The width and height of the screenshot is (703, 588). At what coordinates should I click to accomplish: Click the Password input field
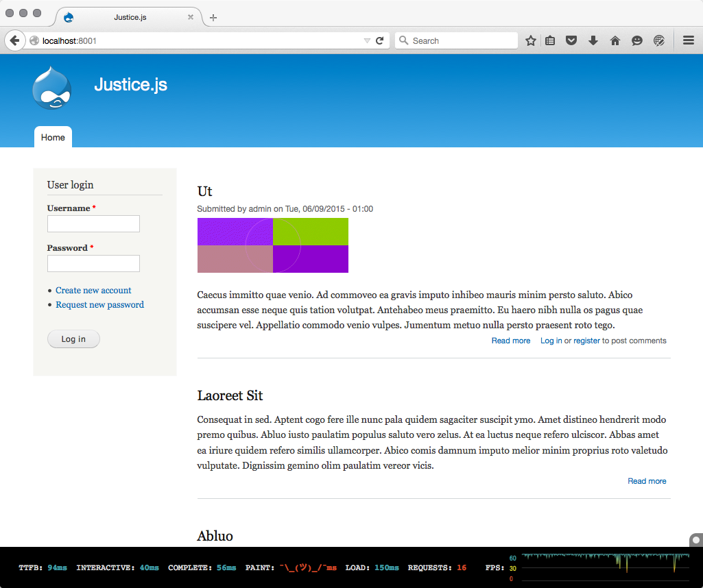click(x=93, y=263)
